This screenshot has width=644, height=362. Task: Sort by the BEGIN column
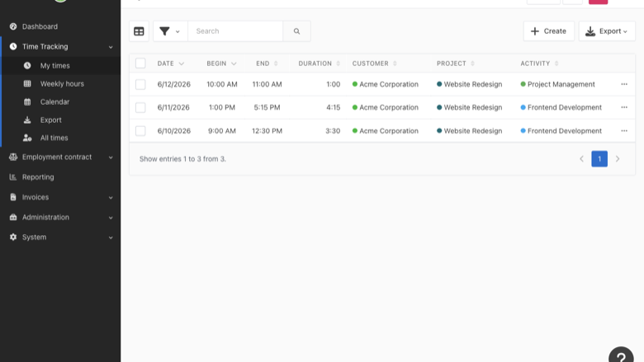coord(221,63)
